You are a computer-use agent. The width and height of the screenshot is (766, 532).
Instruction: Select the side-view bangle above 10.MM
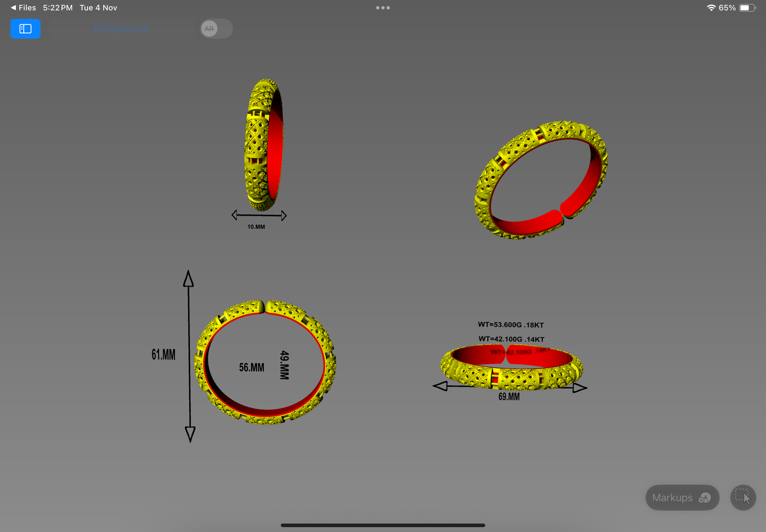coord(263,145)
